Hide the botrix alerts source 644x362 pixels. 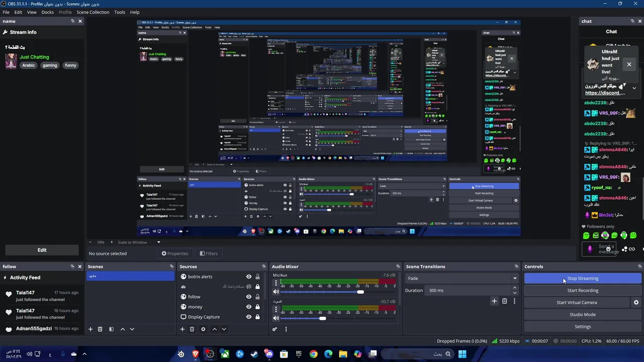249,277
